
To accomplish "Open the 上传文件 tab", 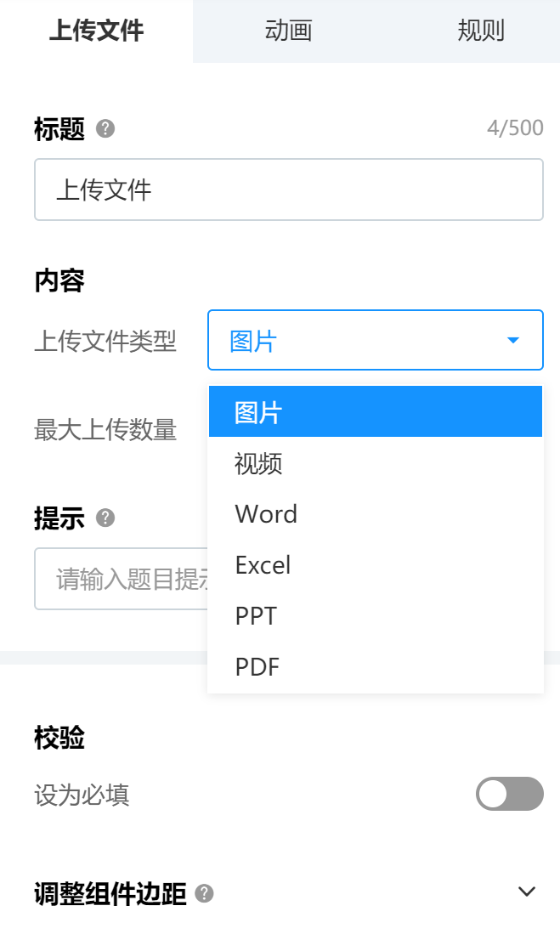I will [x=97, y=31].
